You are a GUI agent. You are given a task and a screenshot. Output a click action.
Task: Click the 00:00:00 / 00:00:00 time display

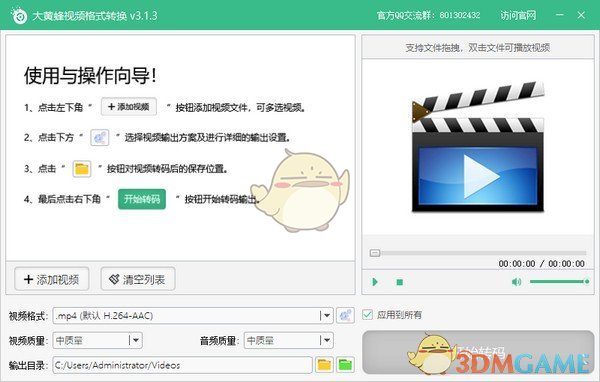[x=541, y=264]
